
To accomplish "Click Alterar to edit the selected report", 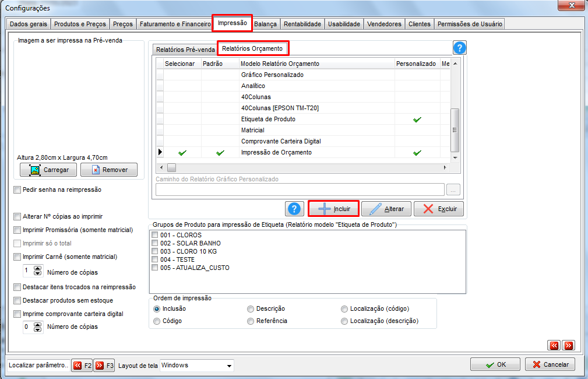I will (386, 209).
